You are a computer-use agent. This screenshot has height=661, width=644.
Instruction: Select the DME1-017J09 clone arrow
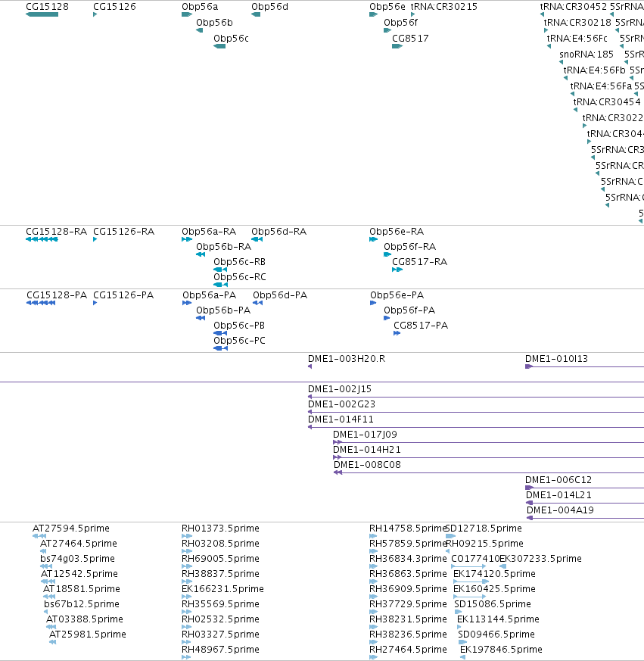pos(338,443)
